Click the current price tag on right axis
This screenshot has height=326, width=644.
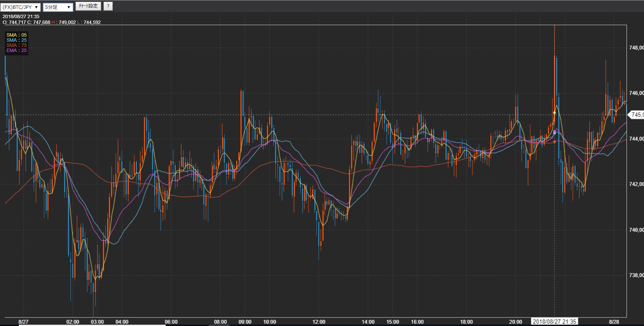(x=637, y=115)
